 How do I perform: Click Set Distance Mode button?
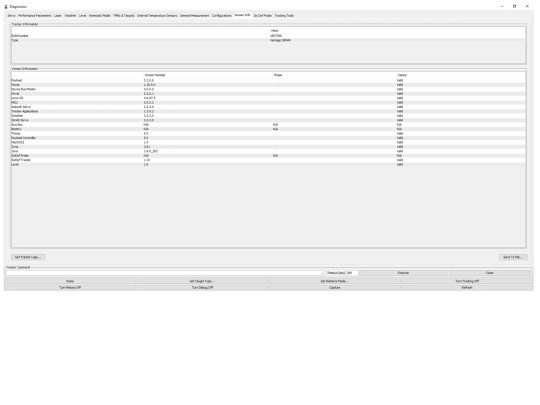click(x=334, y=281)
